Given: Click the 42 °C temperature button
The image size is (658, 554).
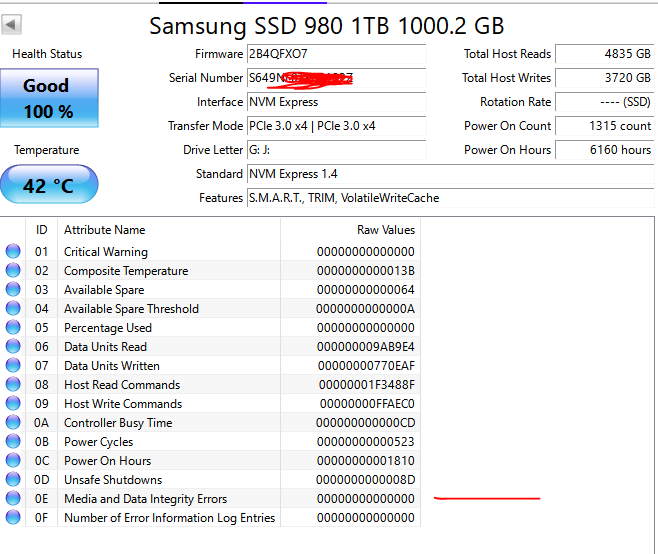Looking at the screenshot, I should click(48, 186).
